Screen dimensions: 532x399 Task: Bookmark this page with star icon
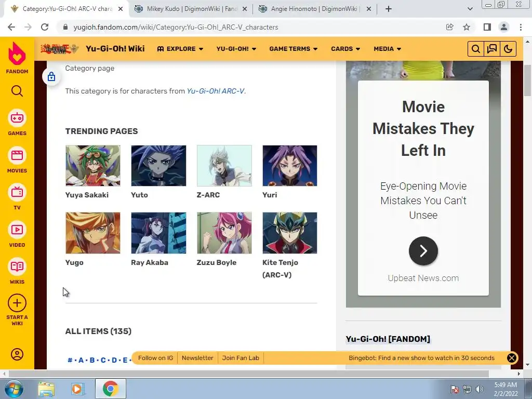tap(467, 27)
